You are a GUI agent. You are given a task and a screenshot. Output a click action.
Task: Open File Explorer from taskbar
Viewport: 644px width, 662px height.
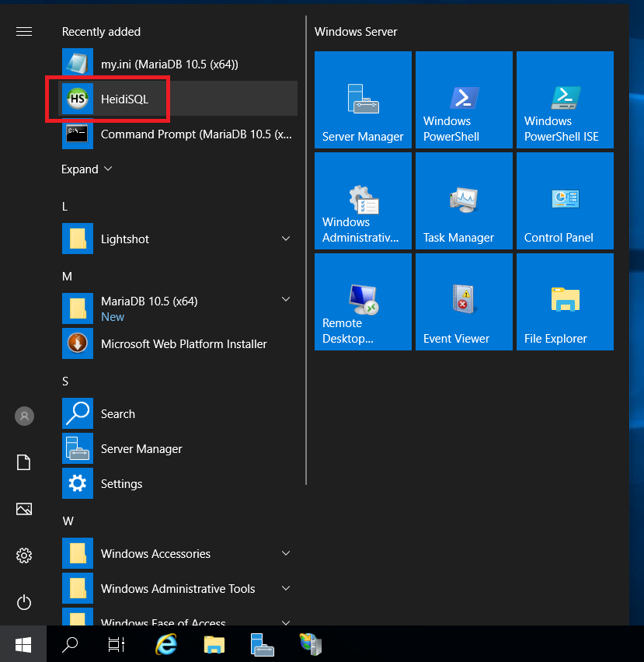tap(214, 644)
